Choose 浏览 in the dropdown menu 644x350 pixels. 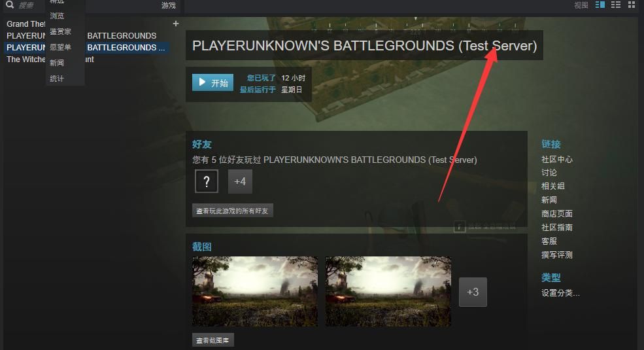click(x=57, y=16)
